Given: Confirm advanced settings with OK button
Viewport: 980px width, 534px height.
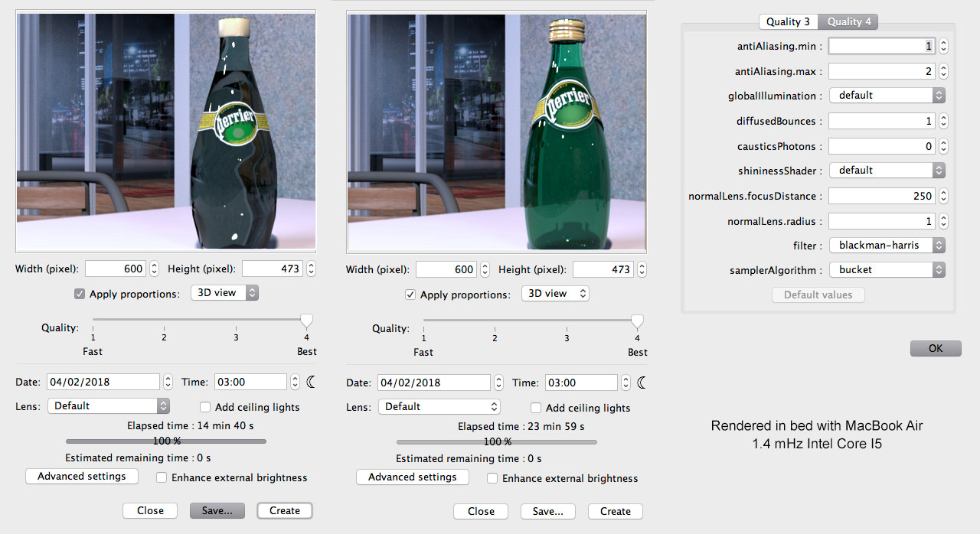Looking at the screenshot, I should [936, 348].
